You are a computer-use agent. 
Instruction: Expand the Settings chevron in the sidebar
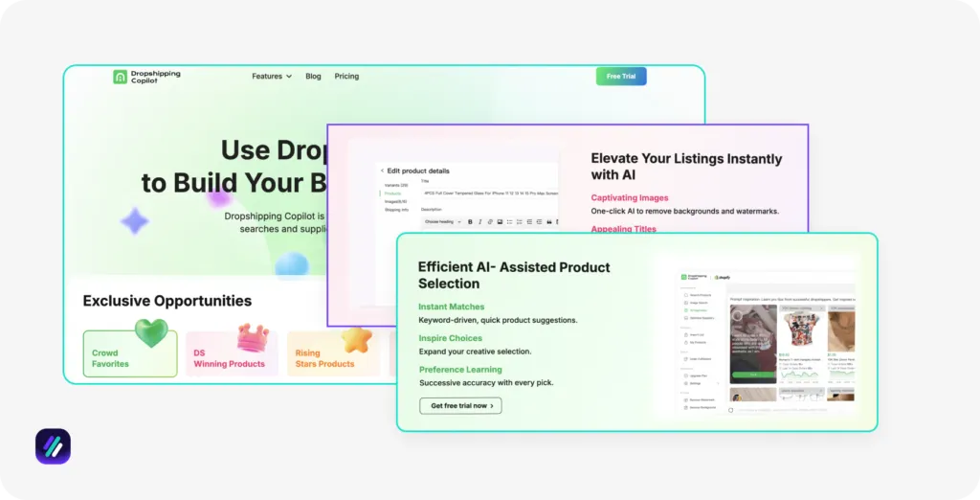point(718,383)
